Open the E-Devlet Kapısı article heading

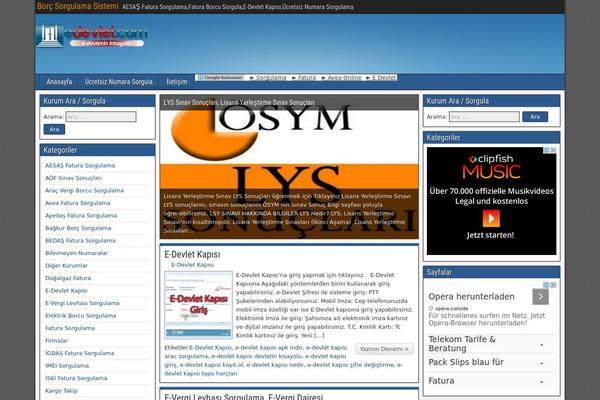(192, 255)
